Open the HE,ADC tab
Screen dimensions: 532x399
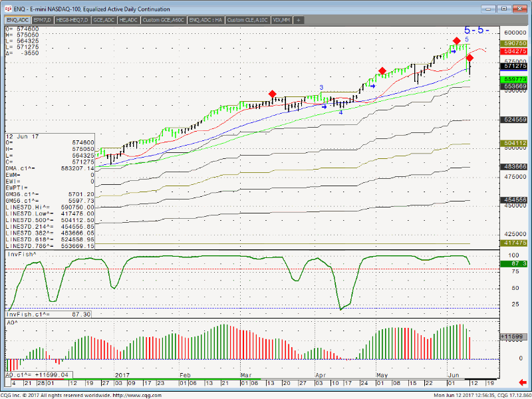(x=128, y=21)
